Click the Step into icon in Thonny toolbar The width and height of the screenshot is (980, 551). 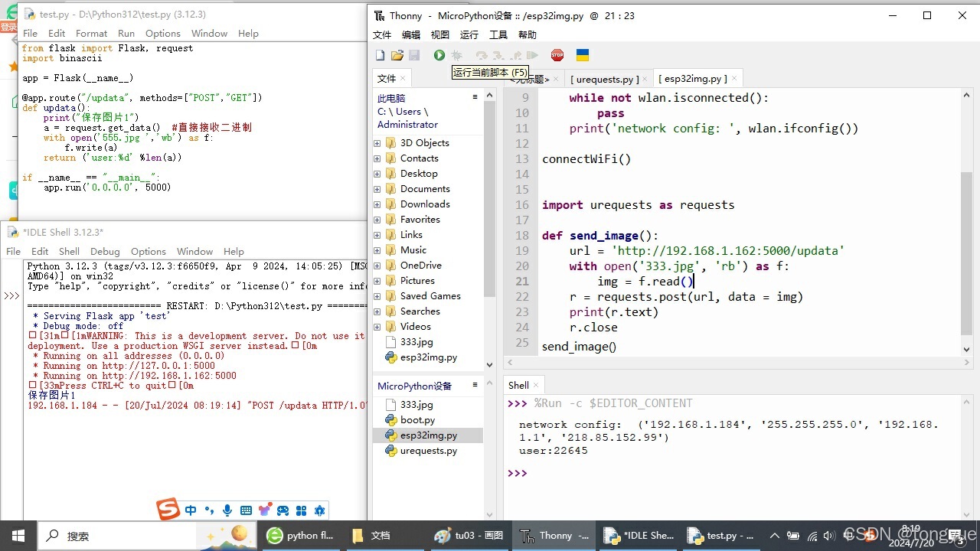pos(498,55)
